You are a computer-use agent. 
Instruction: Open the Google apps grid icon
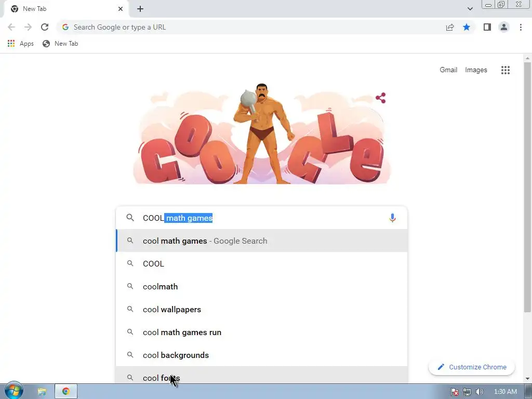(x=505, y=70)
